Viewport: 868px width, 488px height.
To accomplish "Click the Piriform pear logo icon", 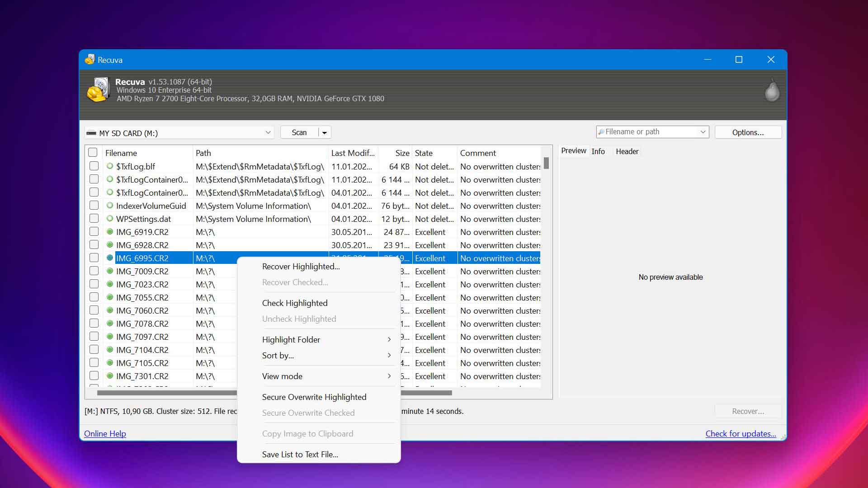I will (772, 90).
